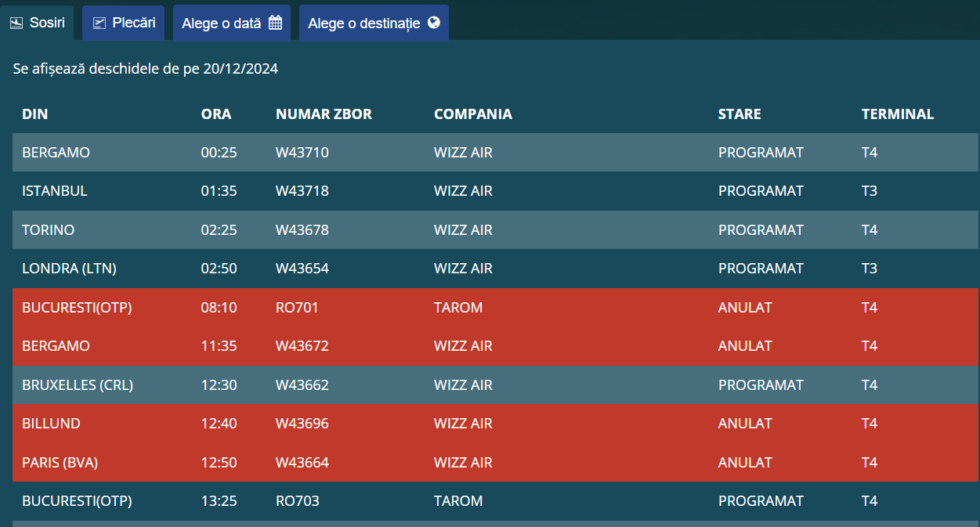This screenshot has width=980, height=527.
Task: Select the BERGAMO origin in the 00:25 row
Action: tap(56, 153)
